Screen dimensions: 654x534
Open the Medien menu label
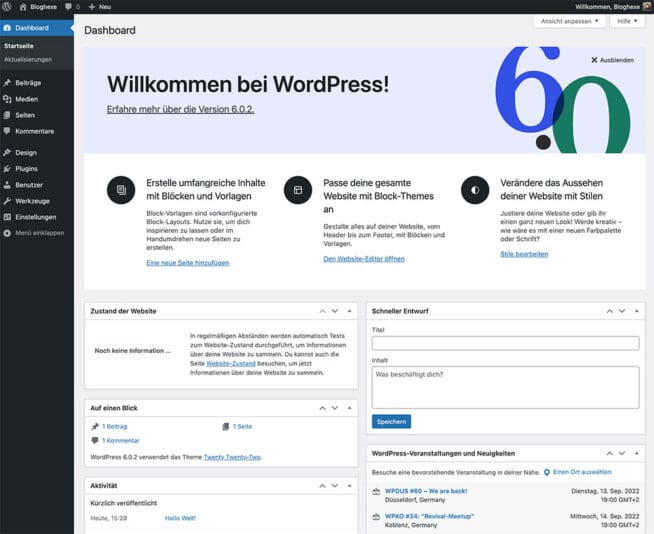tap(27, 99)
